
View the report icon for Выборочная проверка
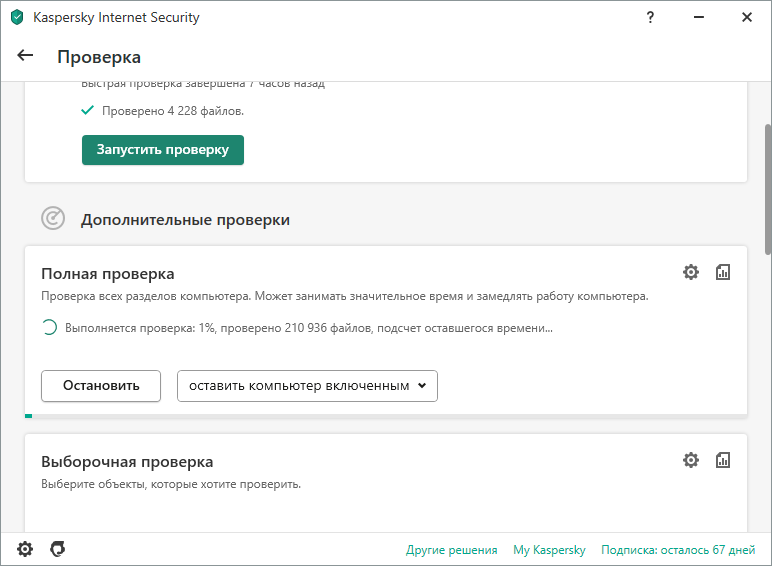click(724, 460)
